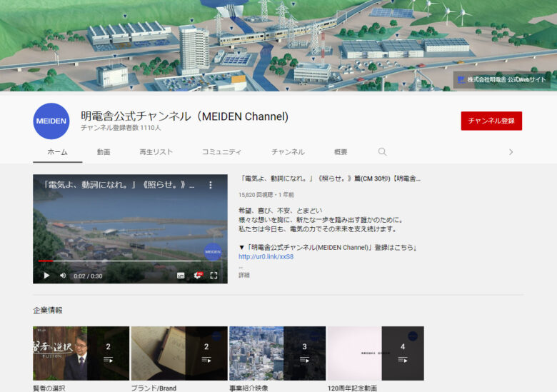Screen dimensions: 557x392
Task: Open the ブランド/Brand playlist thumbnail
Action: pos(179,353)
